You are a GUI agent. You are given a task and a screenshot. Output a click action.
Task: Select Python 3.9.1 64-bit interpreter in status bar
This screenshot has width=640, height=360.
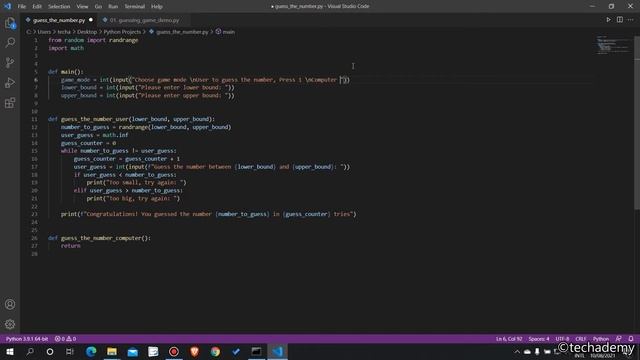pyautogui.click(x=27, y=339)
